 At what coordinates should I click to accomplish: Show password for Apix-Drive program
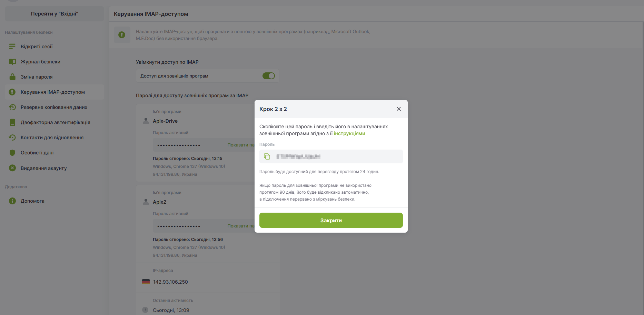[x=241, y=145]
